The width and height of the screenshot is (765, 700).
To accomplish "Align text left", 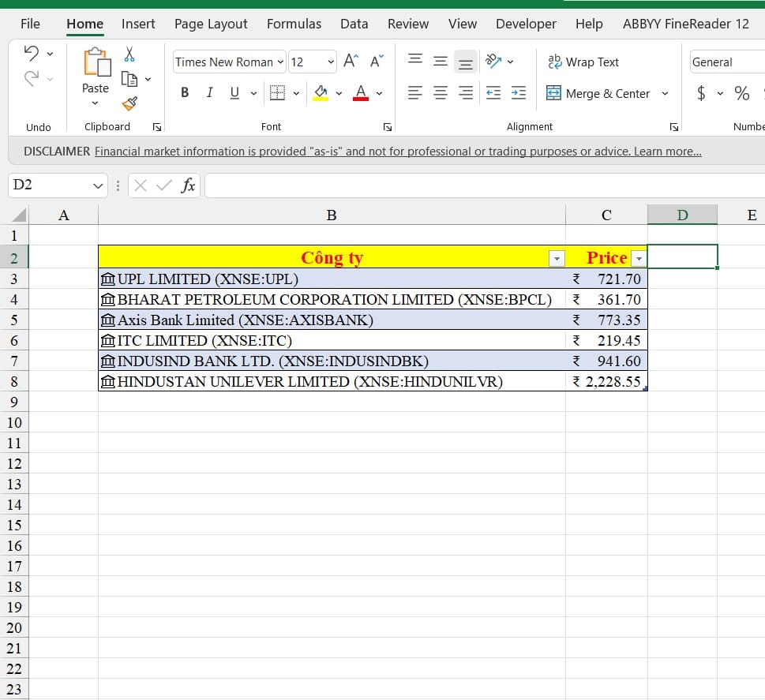I will click(x=415, y=92).
